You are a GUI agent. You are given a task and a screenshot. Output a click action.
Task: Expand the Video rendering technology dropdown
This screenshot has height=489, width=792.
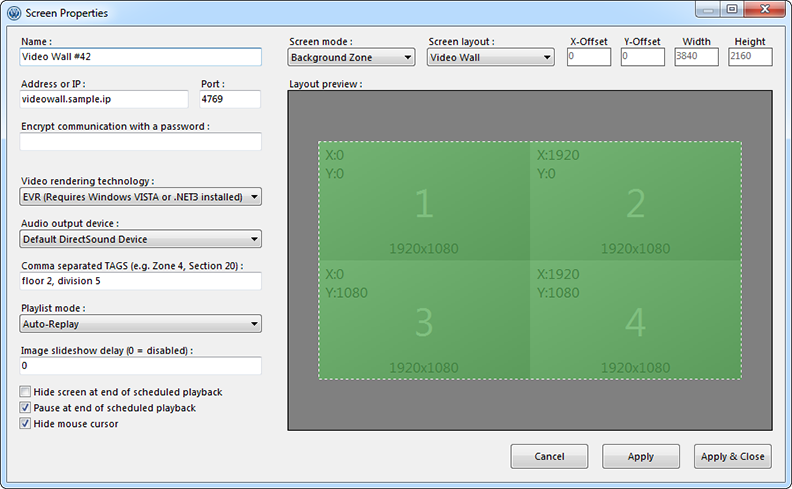[x=140, y=197]
